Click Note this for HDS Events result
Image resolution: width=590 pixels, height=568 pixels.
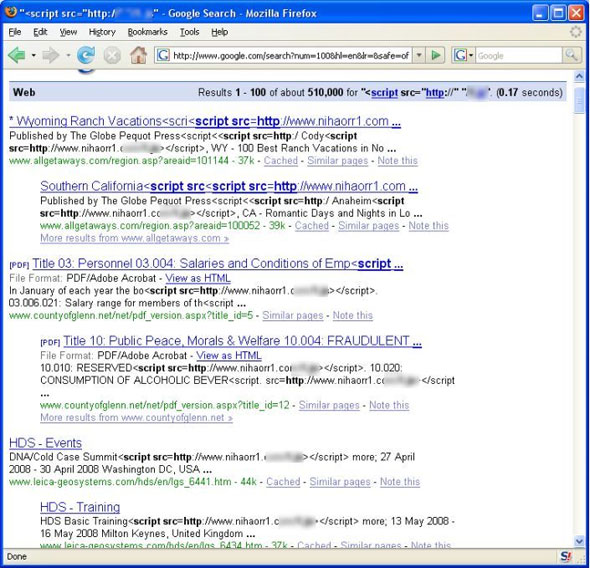[400, 482]
